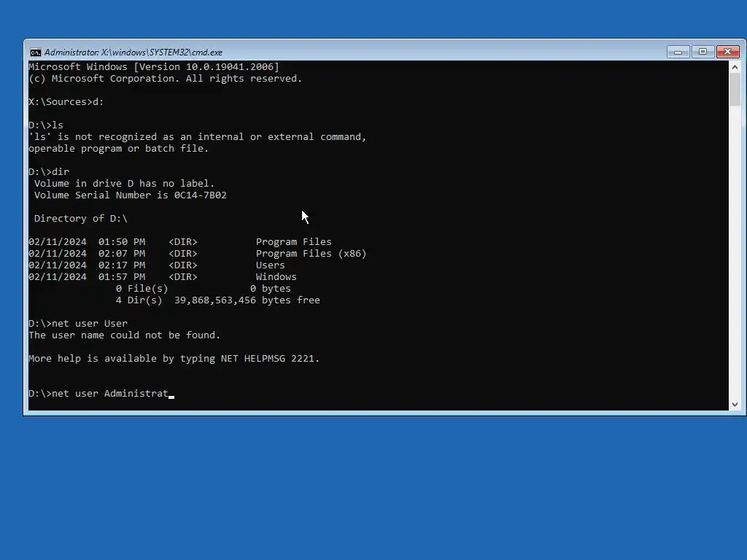Click '4 Dir(s) 39,868,563,456 bytes free' line
The width and height of the screenshot is (747, 560).
tap(217, 300)
